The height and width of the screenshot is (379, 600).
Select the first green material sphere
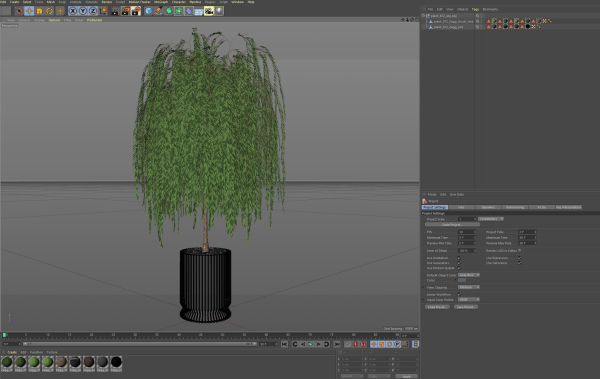7,362
